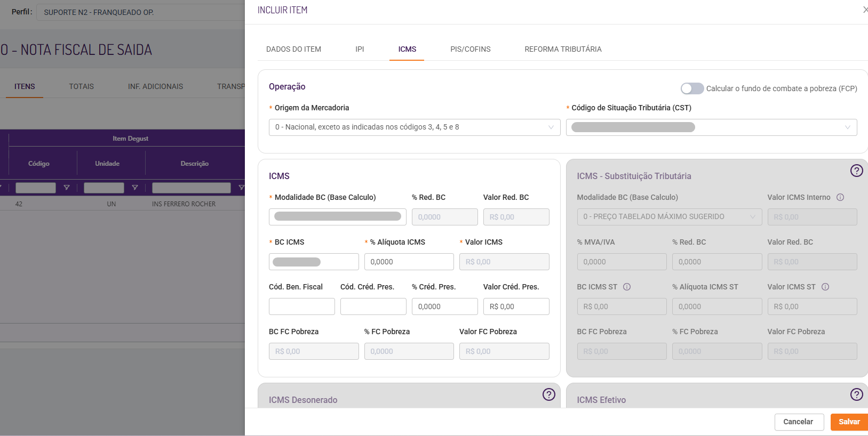The width and height of the screenshot is (868, 436).
Task: Go to the DADOS DO ITEM tab
Action: 293,49
